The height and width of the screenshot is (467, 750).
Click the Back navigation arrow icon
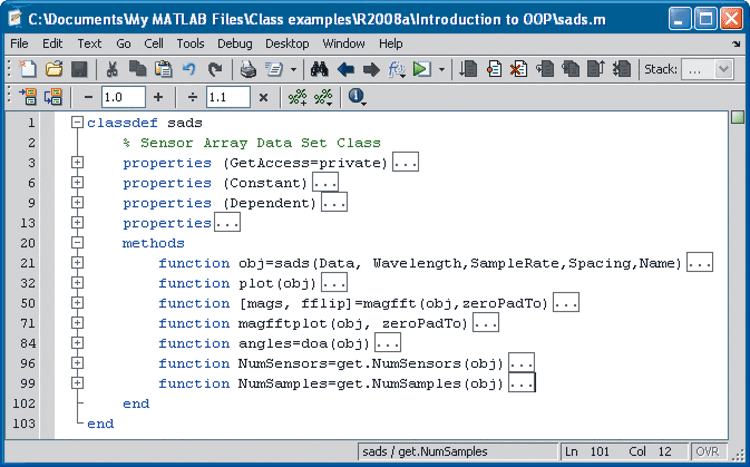346,69
